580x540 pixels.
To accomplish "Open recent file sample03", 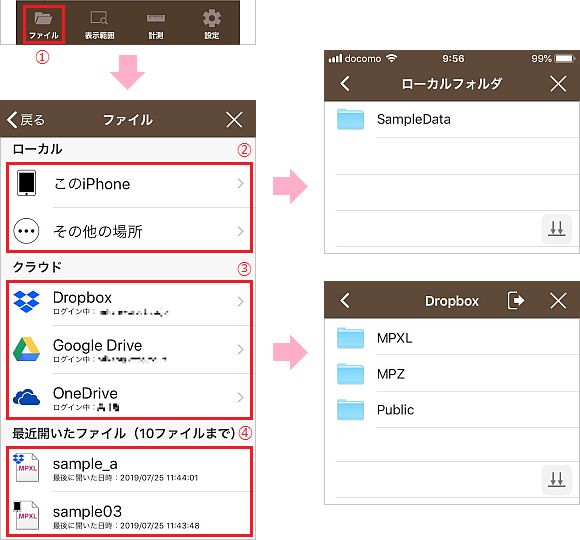I will click(129, 514).
